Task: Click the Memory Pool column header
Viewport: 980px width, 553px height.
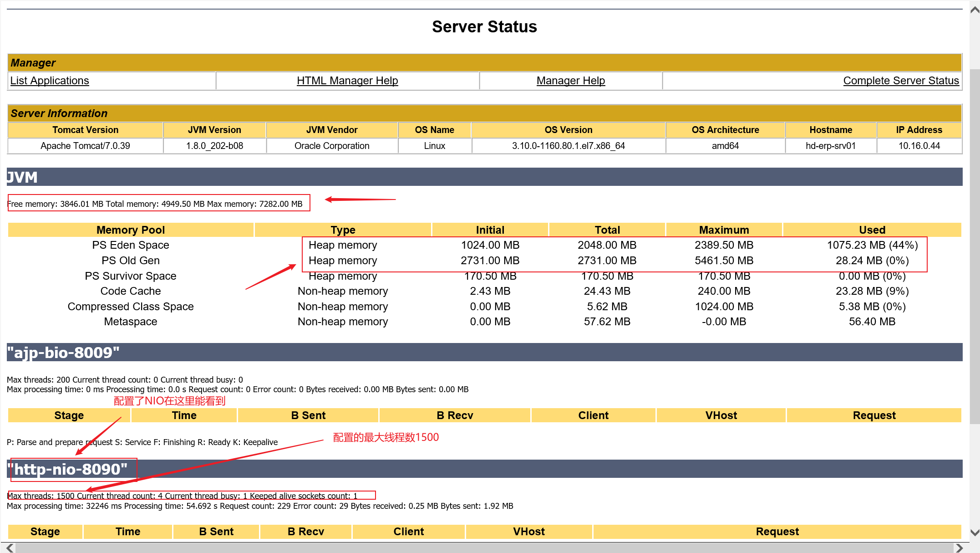Action: point(131,230)
